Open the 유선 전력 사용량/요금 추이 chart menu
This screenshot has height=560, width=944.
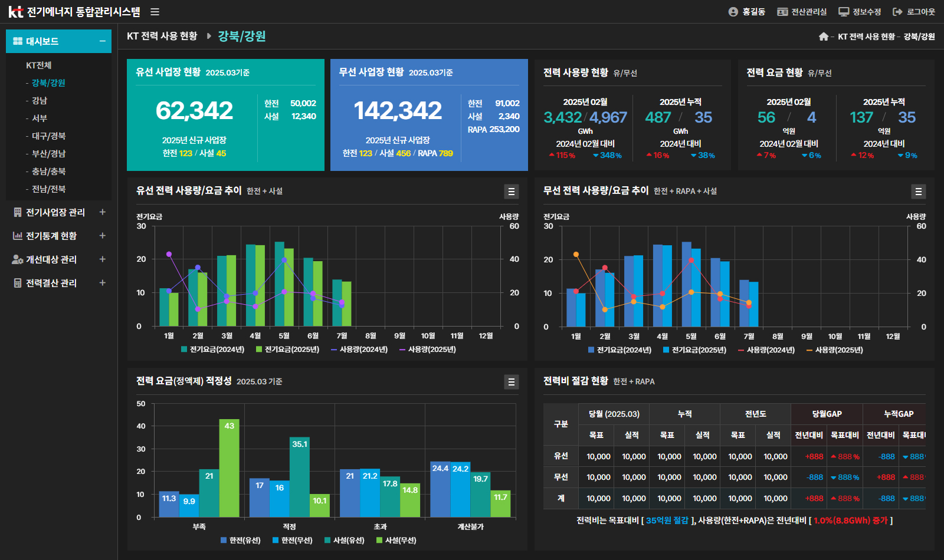512,192
